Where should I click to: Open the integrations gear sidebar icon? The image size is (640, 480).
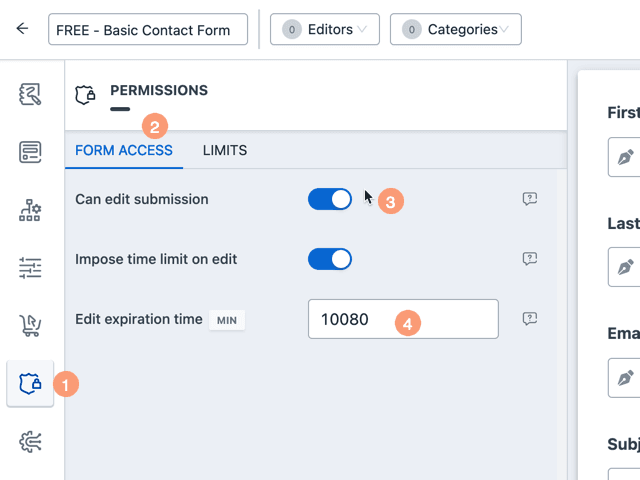click(30, 442)
